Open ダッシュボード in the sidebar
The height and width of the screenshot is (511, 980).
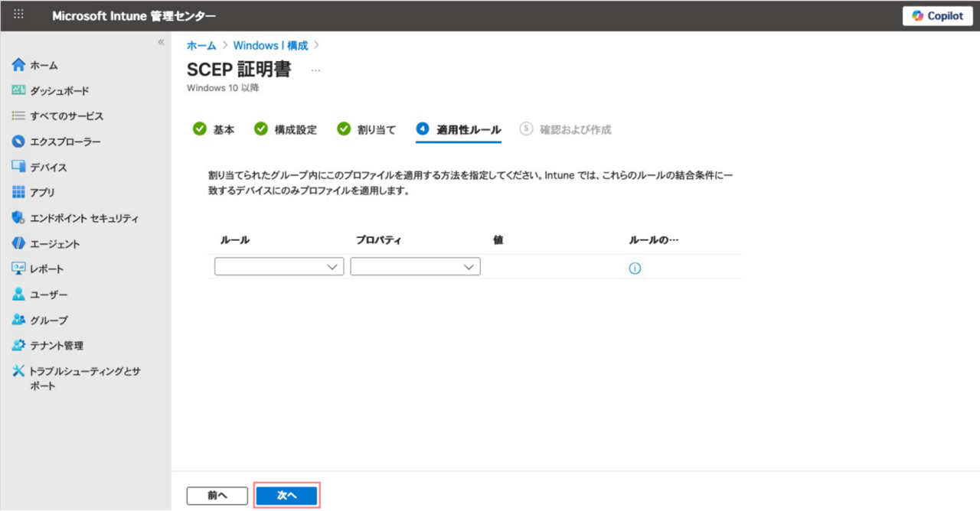59,91
